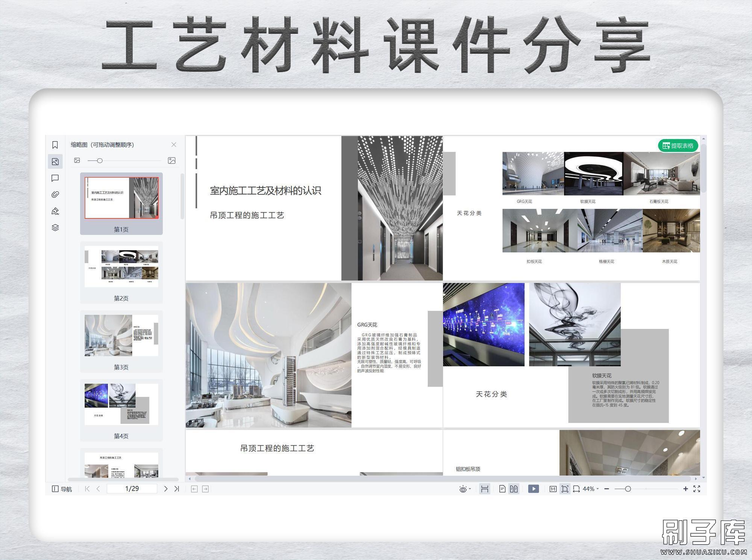
Task: Open the Attachments panel icon
Action: (x=55, y=194)
